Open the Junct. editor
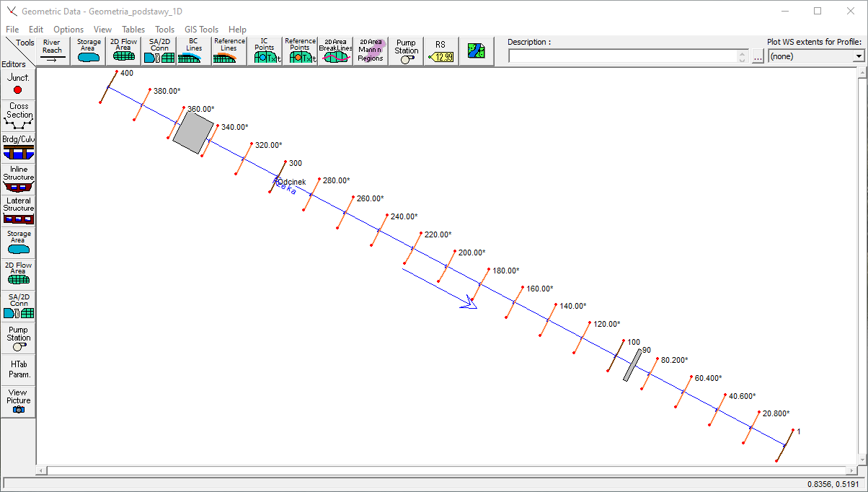Screen dimensions: 868x492 18,84
